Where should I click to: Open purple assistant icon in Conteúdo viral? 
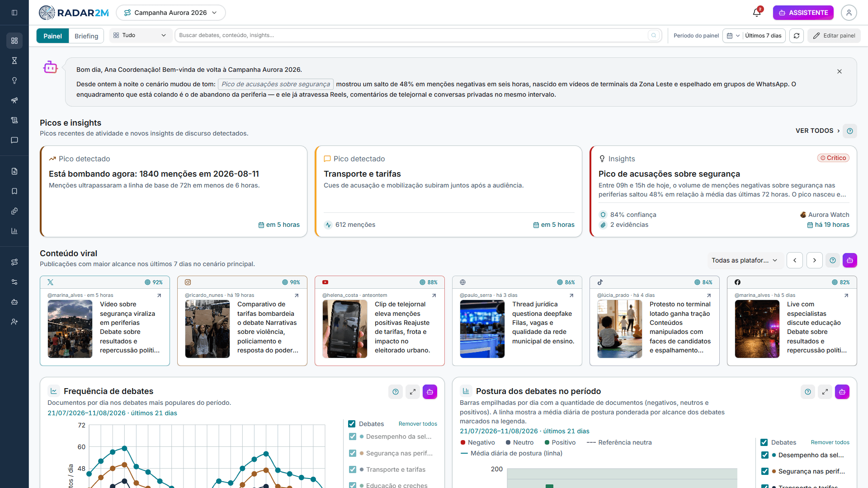pos(850,260)
